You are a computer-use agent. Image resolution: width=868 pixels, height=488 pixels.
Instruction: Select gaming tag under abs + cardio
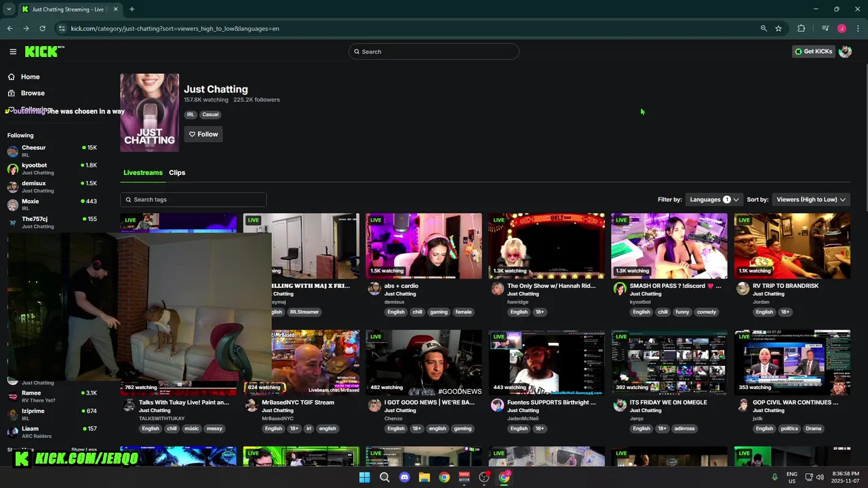(x=439, y=312)
